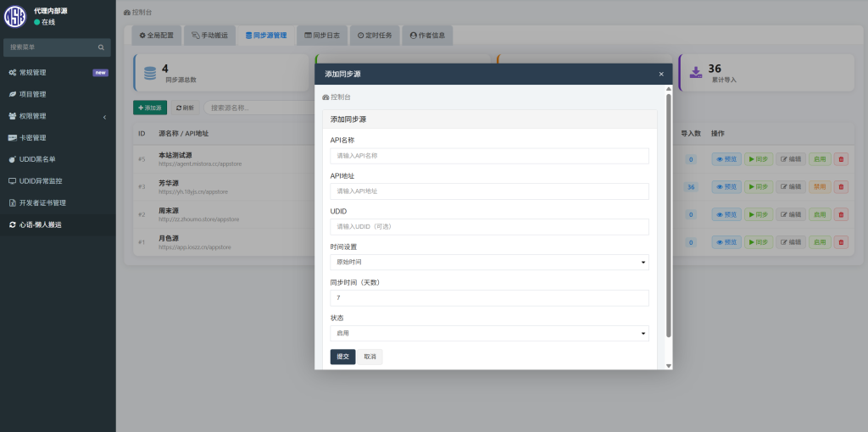
Task: Click the magnifier icon in sidebar search
Action: pyautogui.click(x=102, y=47)
